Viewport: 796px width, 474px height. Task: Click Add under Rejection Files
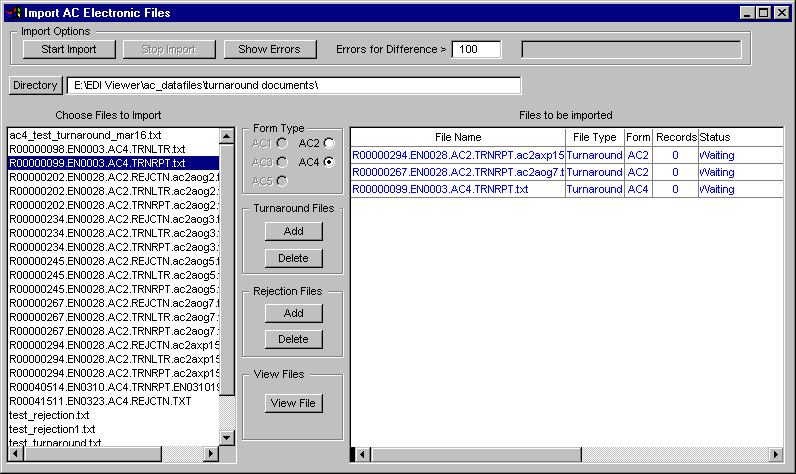293,313
